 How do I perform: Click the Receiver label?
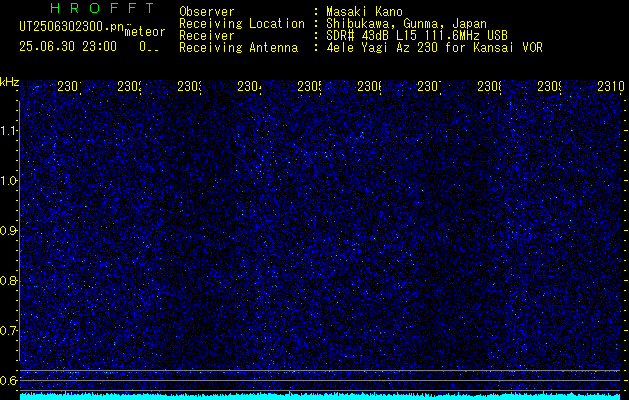pyautogui.click(x=207, y=36)
